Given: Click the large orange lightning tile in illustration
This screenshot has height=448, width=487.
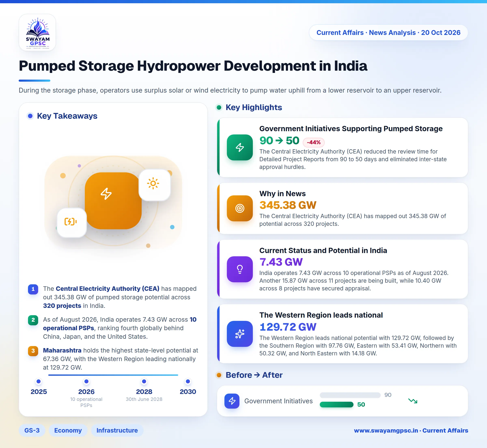Looking at the screenshot, I should (x=113, y=201).
